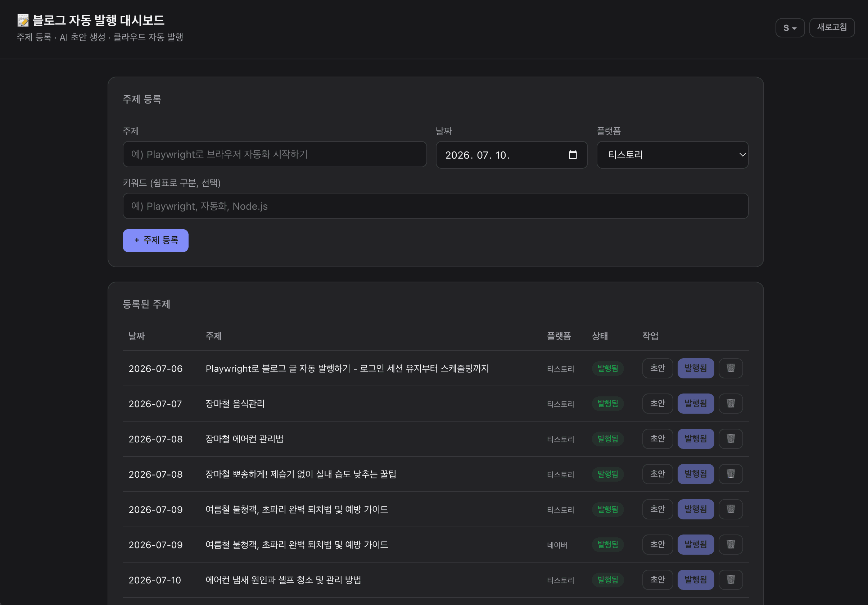The image size is (868, 605).
Task: Click the notepad emoji icon beside the title
Action: click(23, 20)
